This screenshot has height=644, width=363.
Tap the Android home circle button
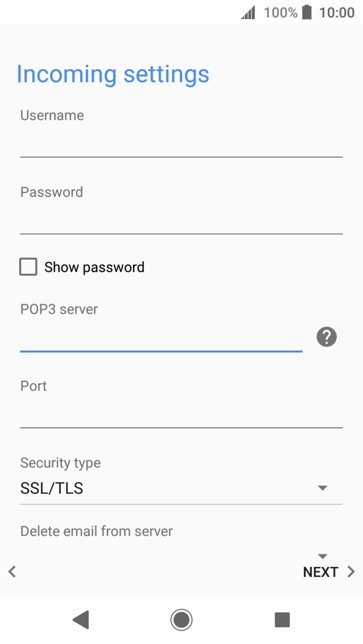pos(181,619)
